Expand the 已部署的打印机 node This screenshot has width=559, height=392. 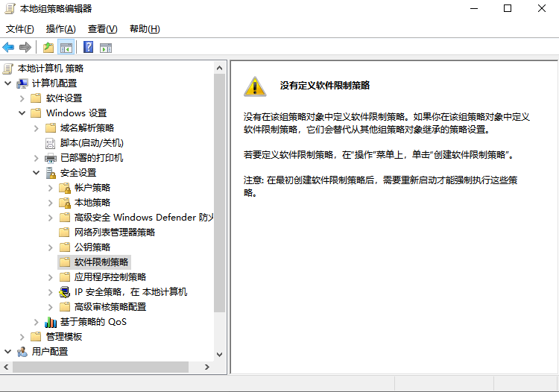(x=36, y=158)
